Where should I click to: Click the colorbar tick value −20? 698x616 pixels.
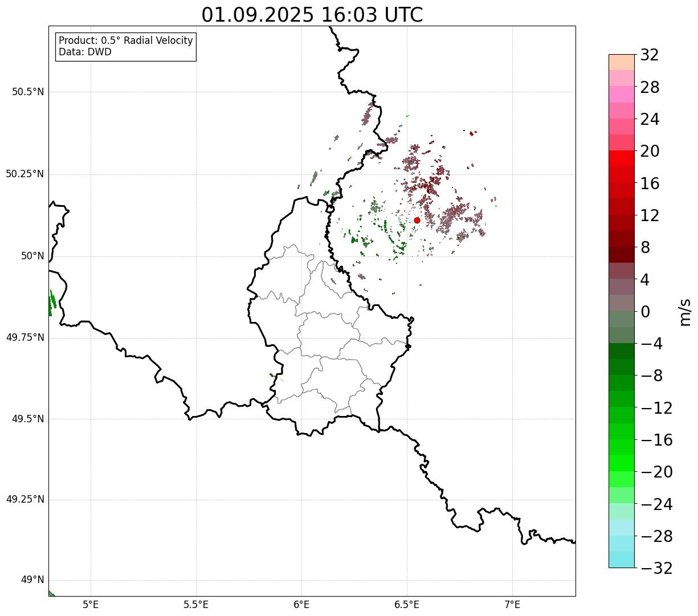tap(656, 472)
